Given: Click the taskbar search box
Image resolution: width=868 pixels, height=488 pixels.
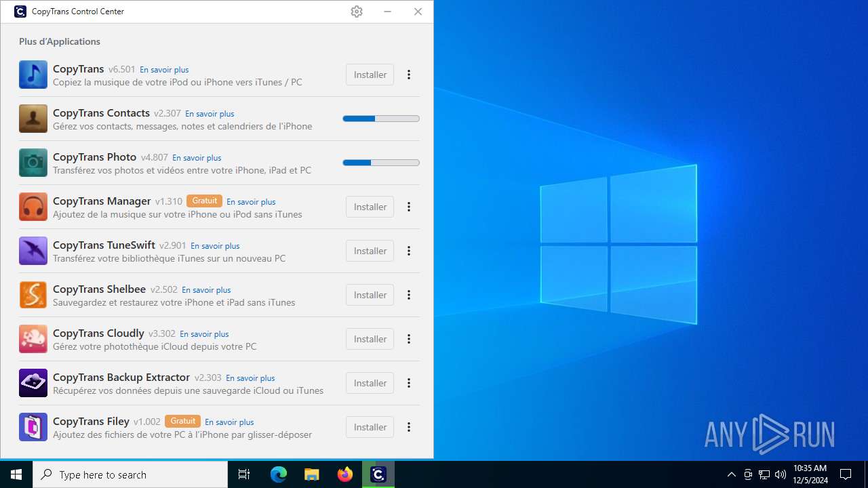Looking at the screenshot, I should point(130,474).
